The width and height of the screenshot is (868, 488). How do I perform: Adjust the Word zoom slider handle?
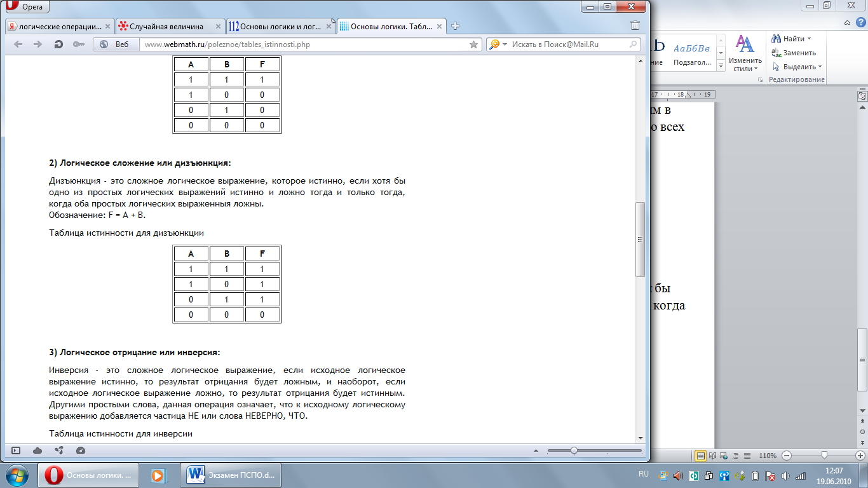[824, 456]
